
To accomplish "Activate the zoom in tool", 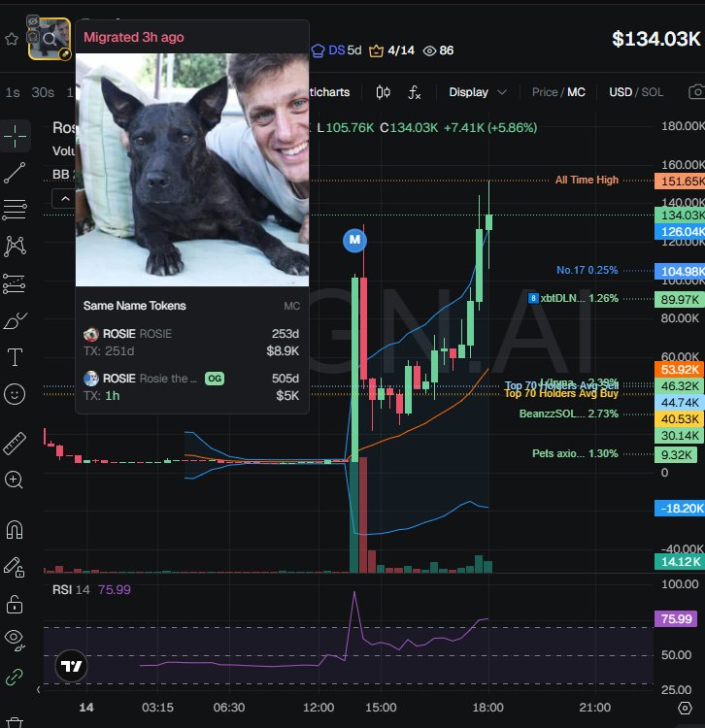I will tap(14, 480).
